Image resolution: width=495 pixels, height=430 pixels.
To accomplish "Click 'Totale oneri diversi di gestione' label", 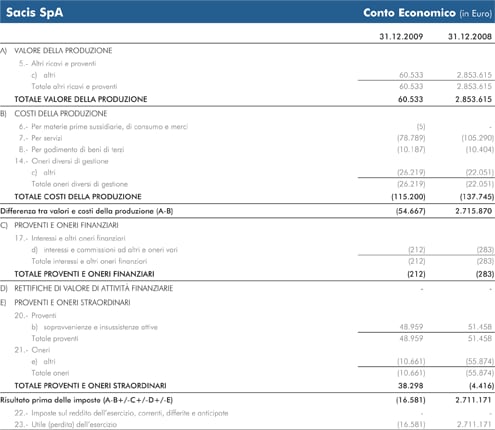I will tap(80, 184).
